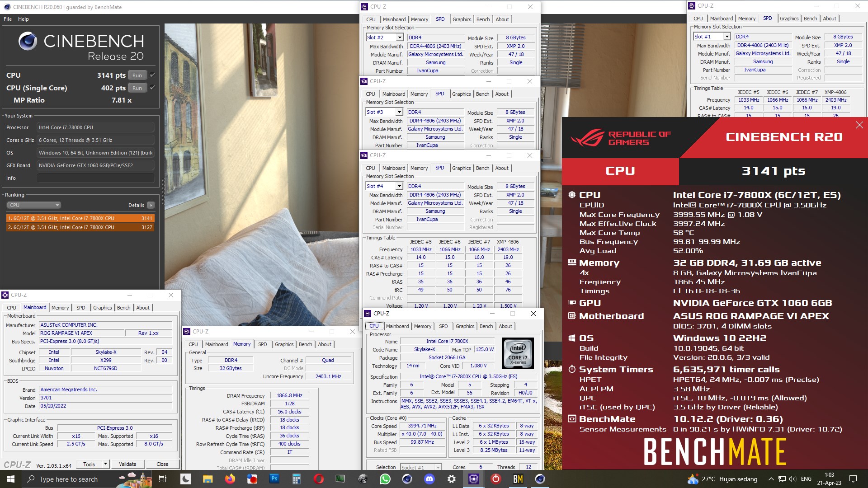868x488 pixels.
Task: Open the volume icon in system tray
Action: pyautogui.click(x=793, y=479)
